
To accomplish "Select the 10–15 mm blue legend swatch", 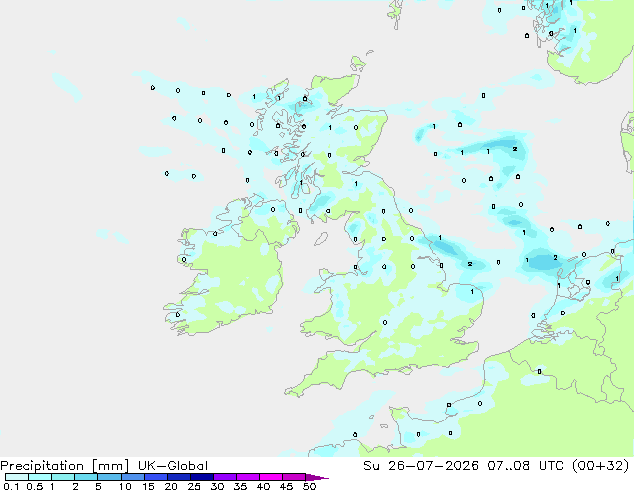I will point(132,477).
